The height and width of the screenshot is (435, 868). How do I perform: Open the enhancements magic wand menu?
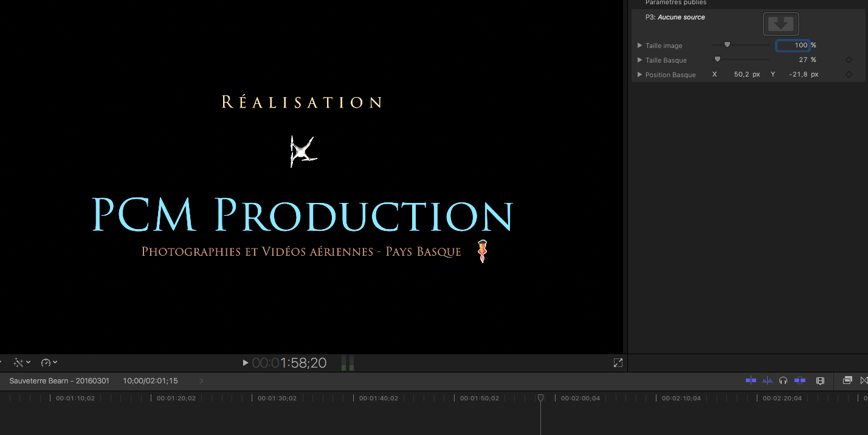click(21, 363)
